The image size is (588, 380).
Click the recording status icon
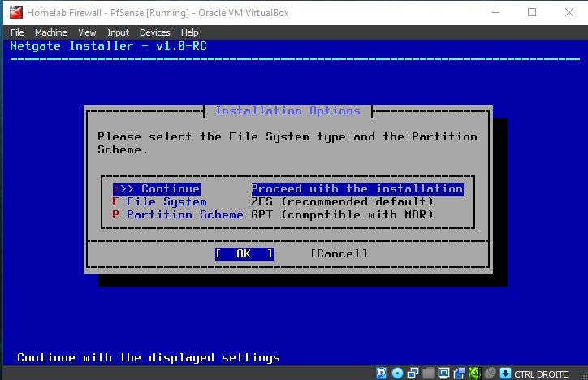[x=460, y=374]
